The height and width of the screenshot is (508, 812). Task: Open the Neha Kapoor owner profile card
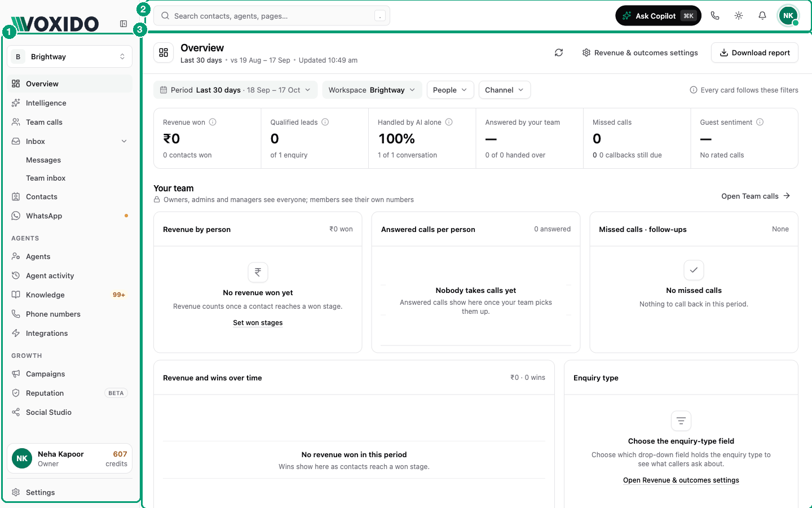click(x=69, y=458)
